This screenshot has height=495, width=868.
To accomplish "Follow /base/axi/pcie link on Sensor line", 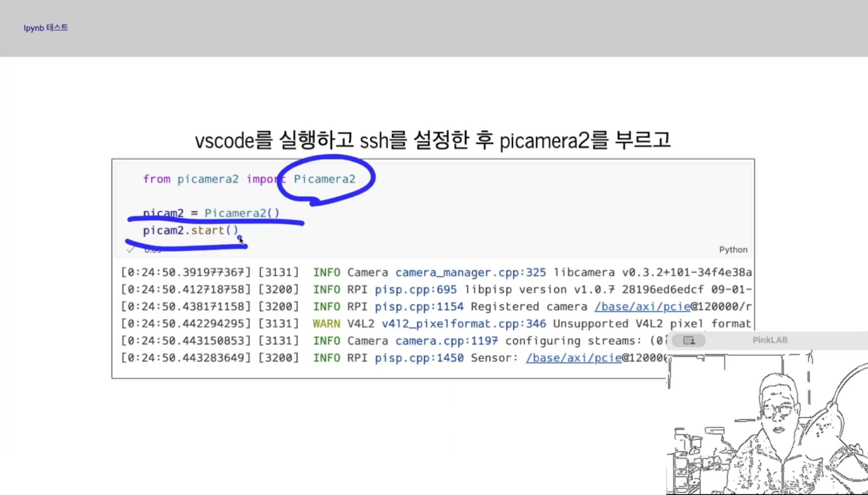I will 573,358.
